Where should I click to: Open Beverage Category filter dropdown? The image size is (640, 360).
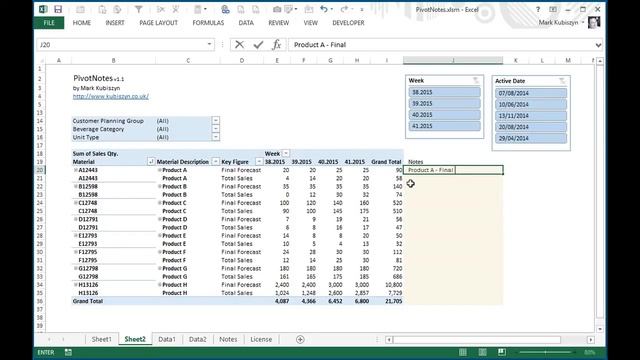216,129
